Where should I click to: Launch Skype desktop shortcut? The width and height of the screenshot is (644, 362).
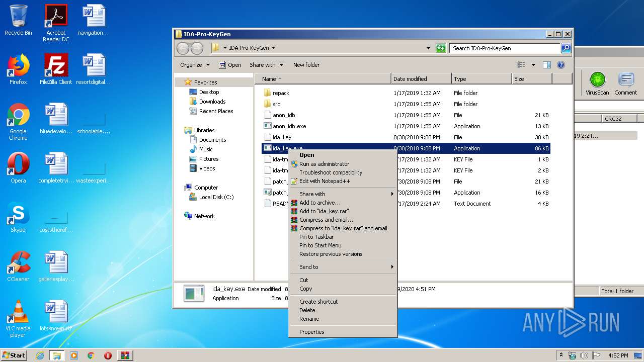click(x=18, y=217)
